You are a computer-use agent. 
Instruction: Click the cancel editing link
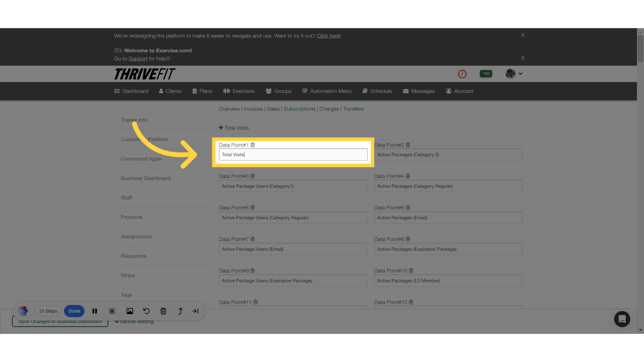(x=134, y=321)
